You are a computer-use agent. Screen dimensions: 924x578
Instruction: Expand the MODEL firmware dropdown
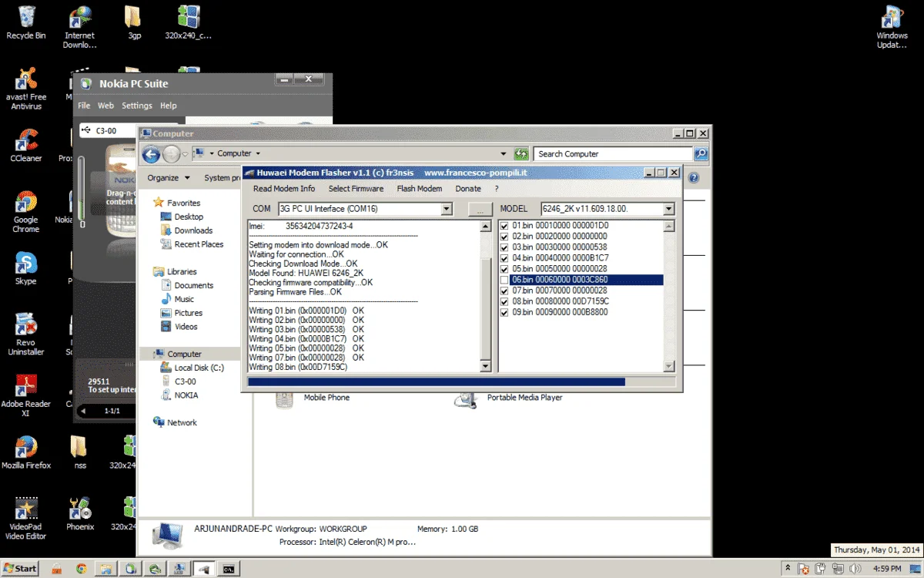pyautogui.click(x=668, y=209)
